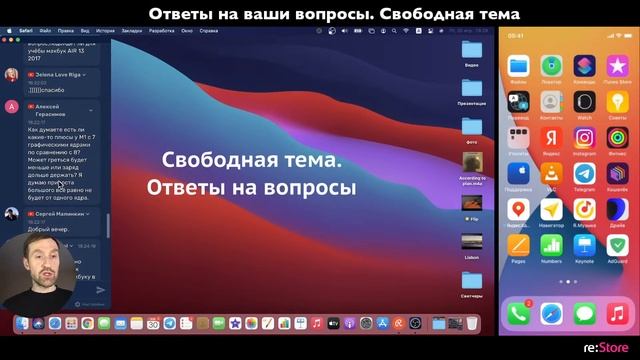Open Music app in iPhone dock

point(618,314)
